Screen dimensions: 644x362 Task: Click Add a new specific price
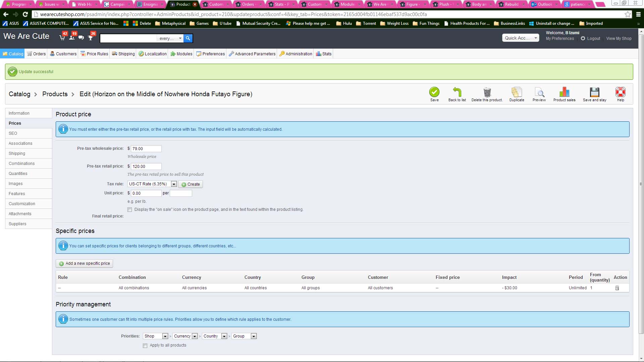click(84, 263)
